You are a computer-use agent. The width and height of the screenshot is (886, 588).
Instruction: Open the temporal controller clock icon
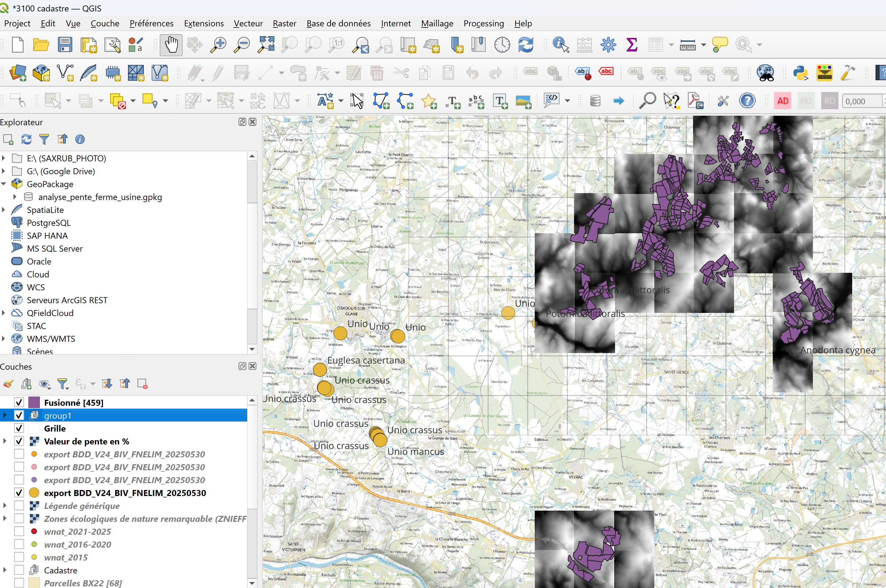point(502,45)
